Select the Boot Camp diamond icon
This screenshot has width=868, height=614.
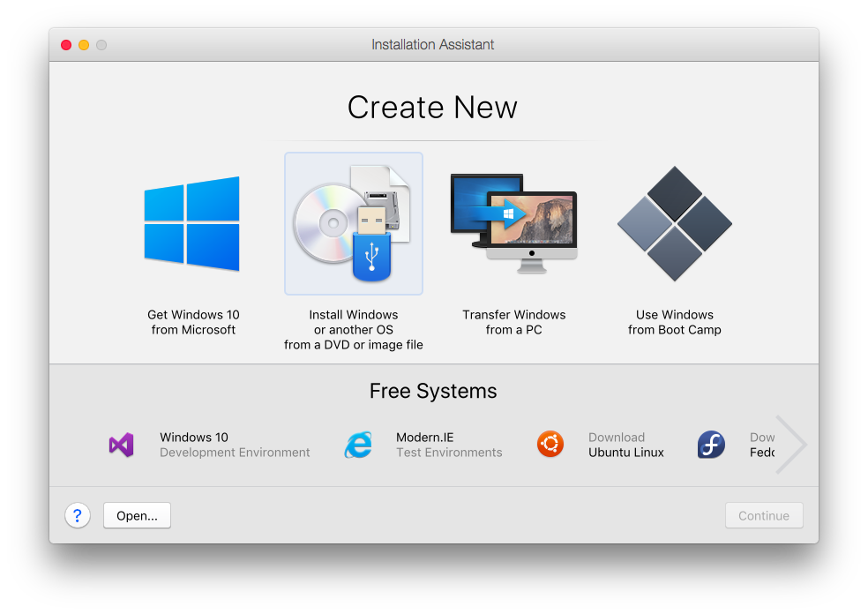tap(674, 223)
